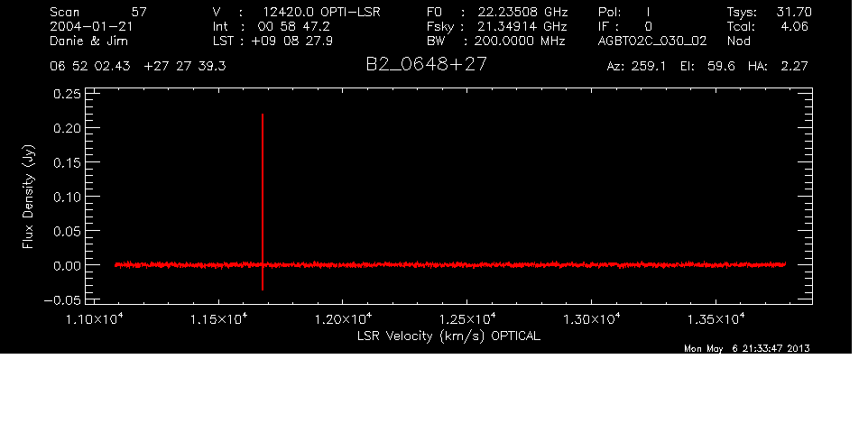Click the Nod procedure label
Image resolution: width=868 pixels, height=442 pixels.
coord(739,41)
